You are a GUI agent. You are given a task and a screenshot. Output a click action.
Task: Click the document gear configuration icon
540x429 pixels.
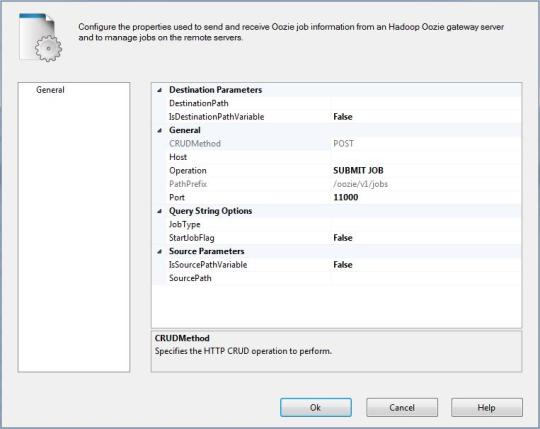pos(41,37)
